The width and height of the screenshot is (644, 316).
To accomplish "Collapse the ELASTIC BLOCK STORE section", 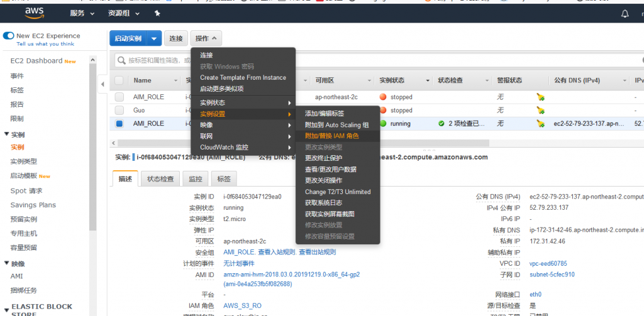I will pos(6,310).
